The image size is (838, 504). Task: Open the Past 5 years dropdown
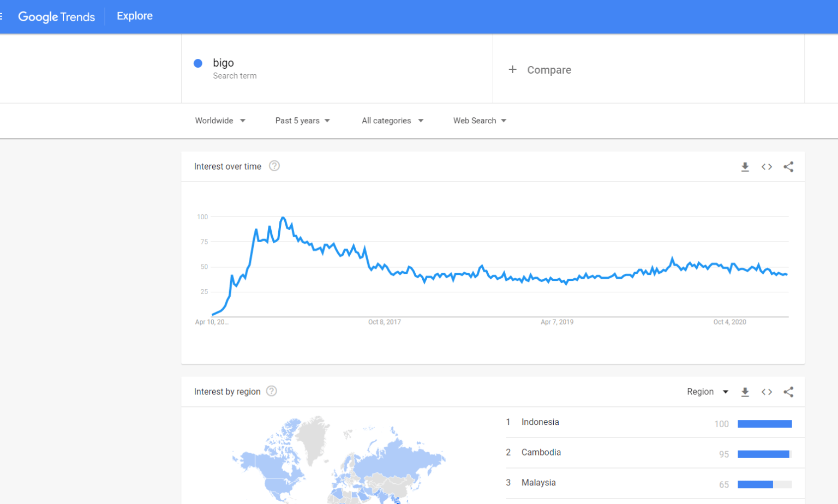pyautogui.click(x=302, y=121)
